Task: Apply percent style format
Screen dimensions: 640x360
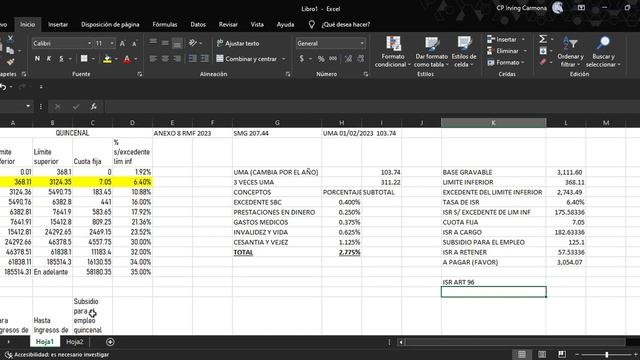Action: 321,59
